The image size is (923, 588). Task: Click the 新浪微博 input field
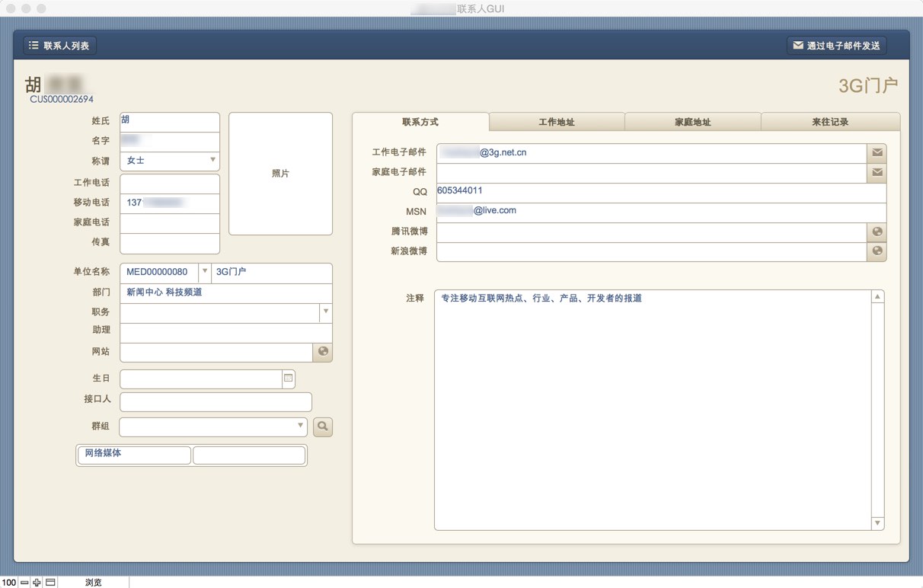click(652, 252)
